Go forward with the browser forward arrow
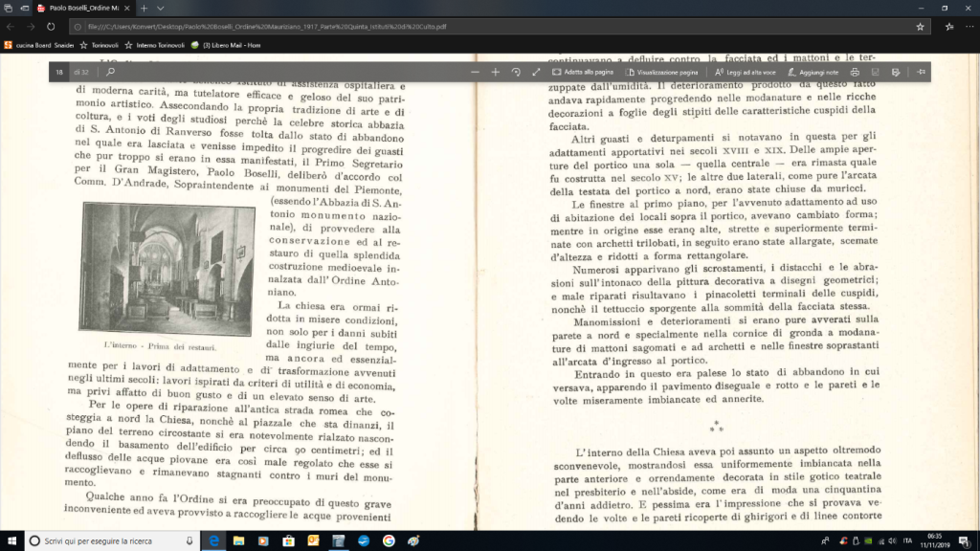 31,27
